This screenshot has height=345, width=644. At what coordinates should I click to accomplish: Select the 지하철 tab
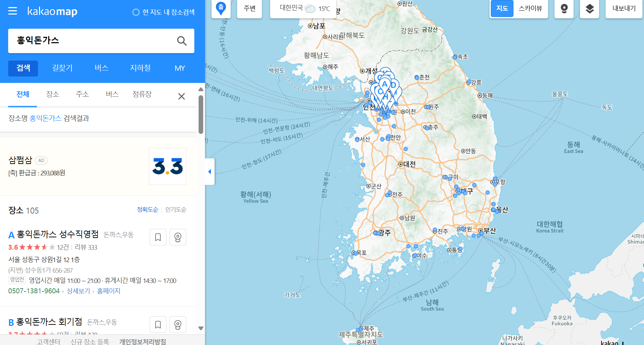pos(140,68)
